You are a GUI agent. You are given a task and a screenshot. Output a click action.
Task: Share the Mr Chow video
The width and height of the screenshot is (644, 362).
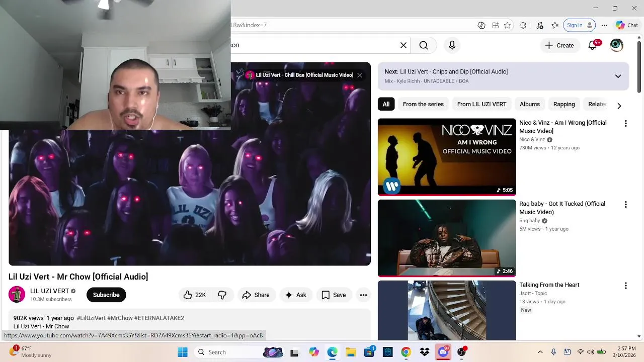coord(256,295)
